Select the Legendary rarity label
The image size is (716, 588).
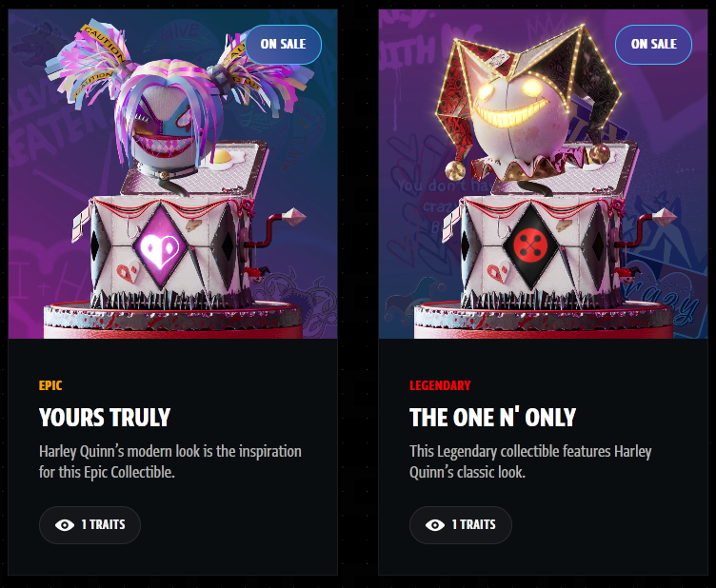[x=440, y=385]
